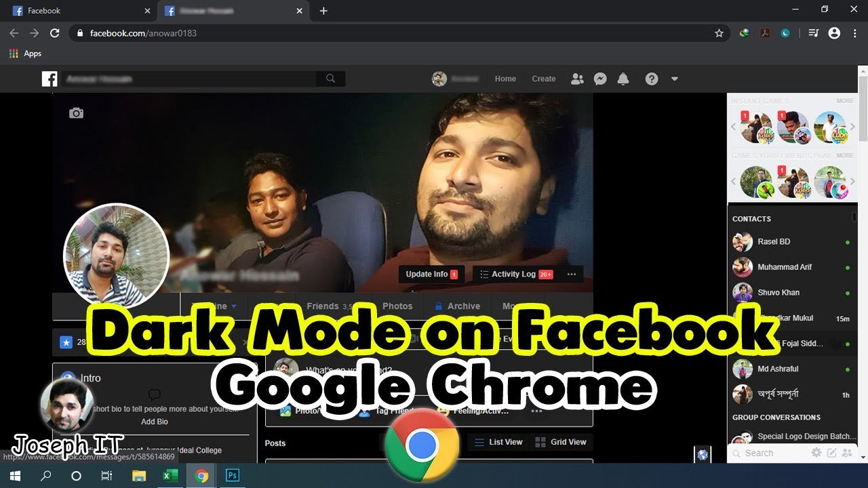Click the camera icon on the cover photo
868x488 pixels.
pyautogui.click(x=76, y=113)
